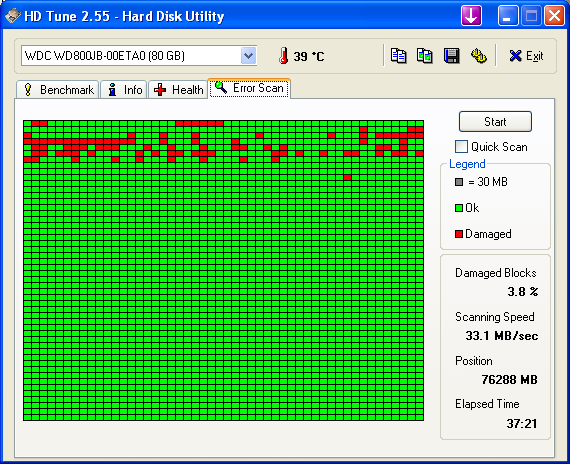Image resolution: width=570 pixels, height=464 pixels.
Task: Click the copy screenshot to clipboard icon
Action: click(425, 56)
